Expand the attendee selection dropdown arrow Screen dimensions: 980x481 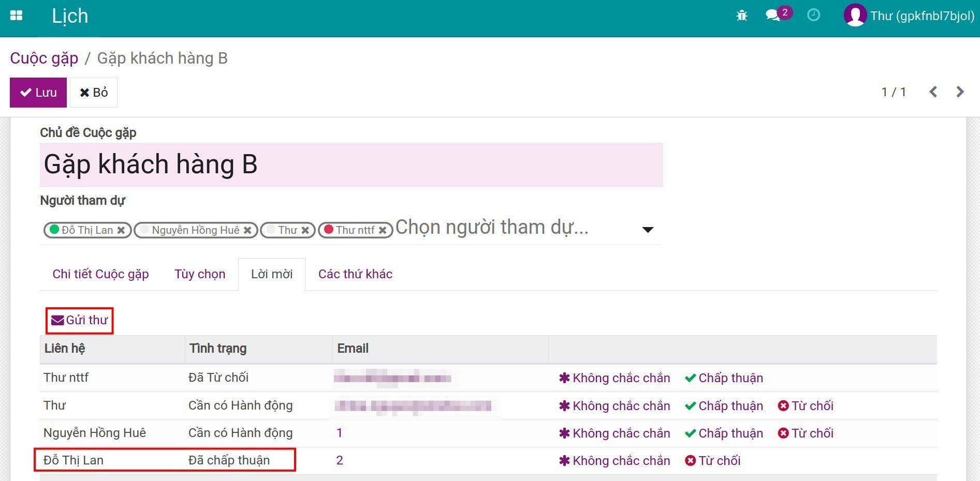point(647,230)
